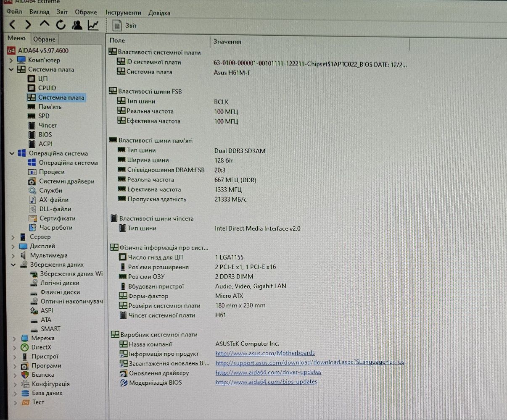Open the Файл menu
The width and height of the screenshot is (507, 420).
click(x=15, y=11)
